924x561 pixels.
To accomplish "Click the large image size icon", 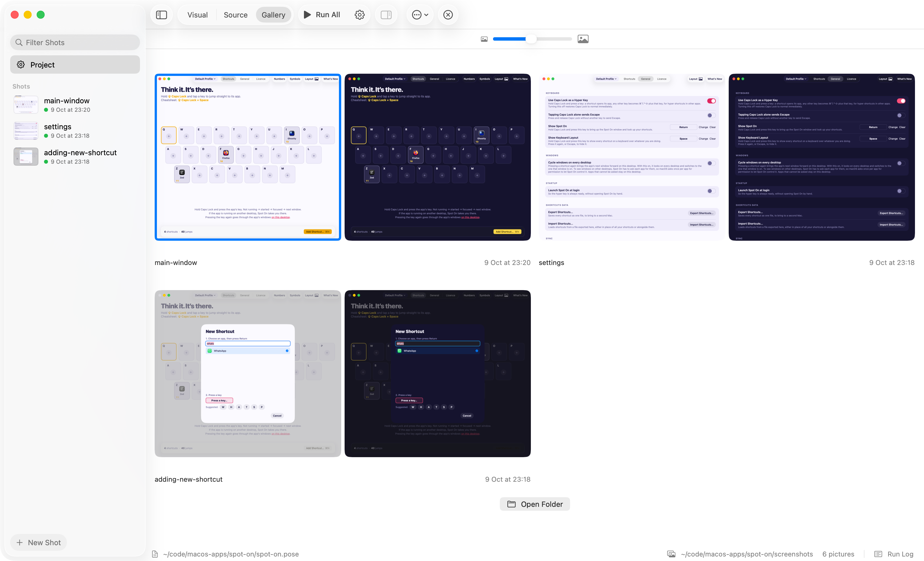I will point(583,39).
